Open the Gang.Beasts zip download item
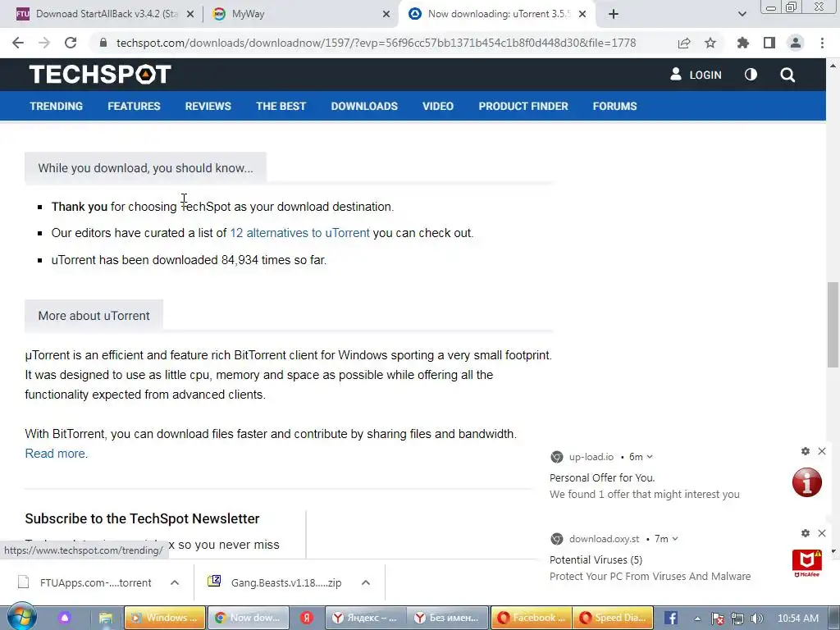This screenshot has height=630, width=840. (276, 582)
